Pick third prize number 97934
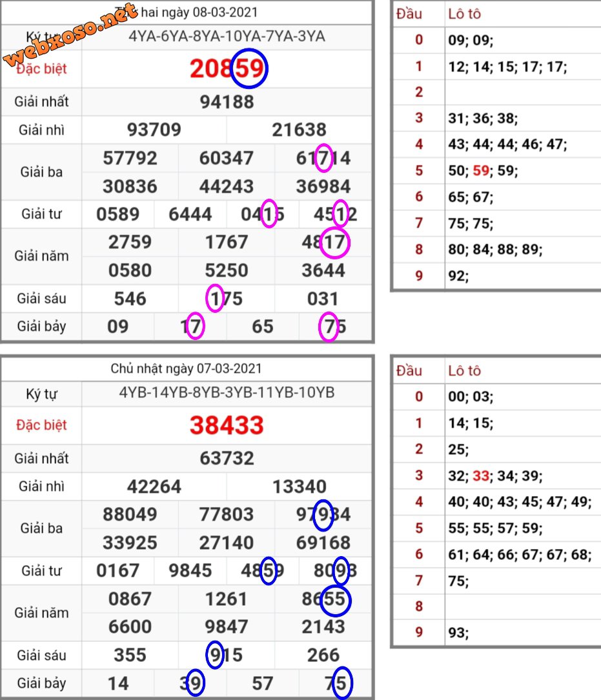Screen dimensions: 601x700 [x=323, y=514]
